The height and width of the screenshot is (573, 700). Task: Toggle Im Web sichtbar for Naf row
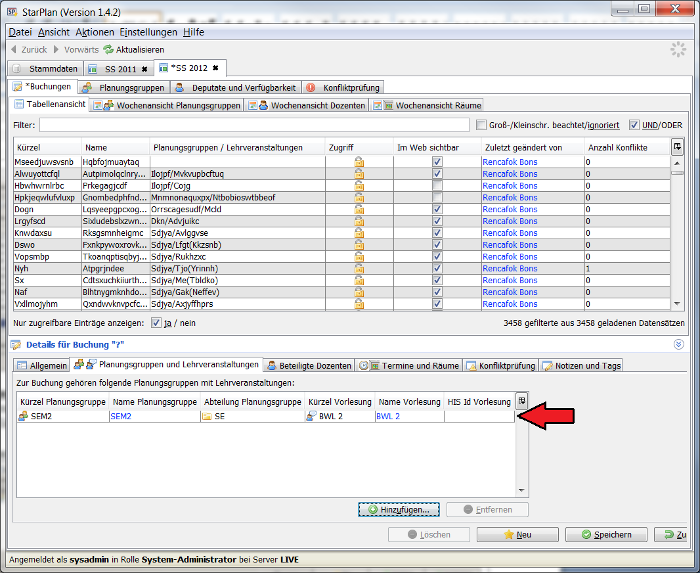[438, 292]
